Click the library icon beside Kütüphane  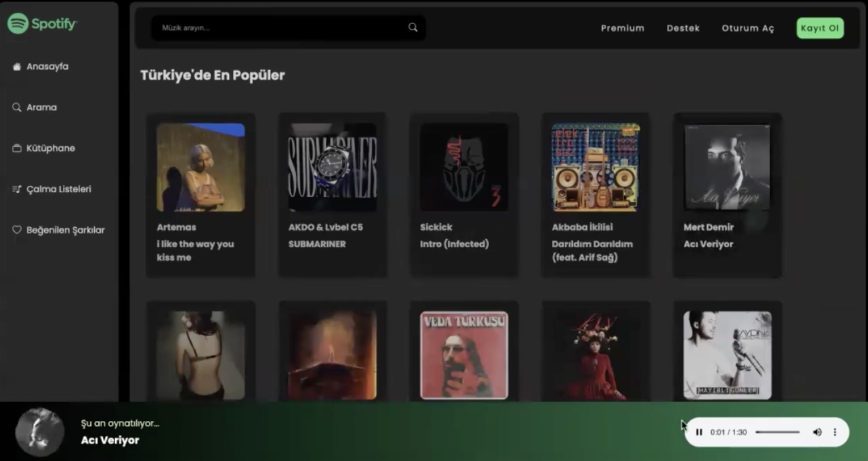17,148
